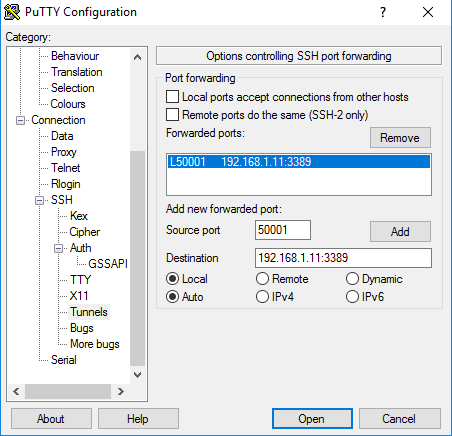Click the horizontal scroll left arrow

click(16, 391)
